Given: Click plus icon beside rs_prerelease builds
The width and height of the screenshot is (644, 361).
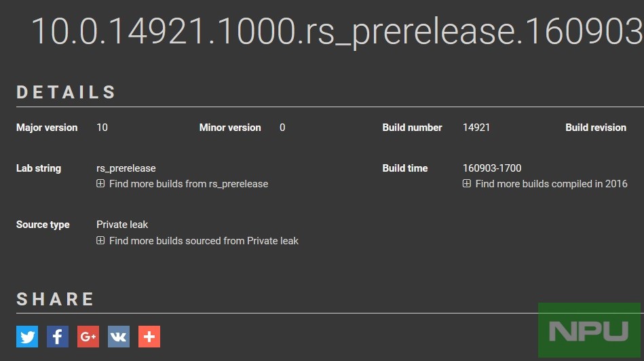Looking at the screenshot, I should click(100, 184).
